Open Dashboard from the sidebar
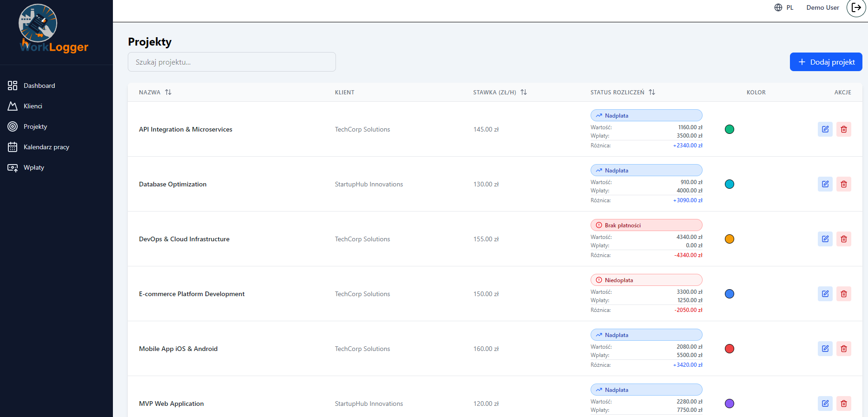Screen dimensions: 868x417 [x=39, y=86]
